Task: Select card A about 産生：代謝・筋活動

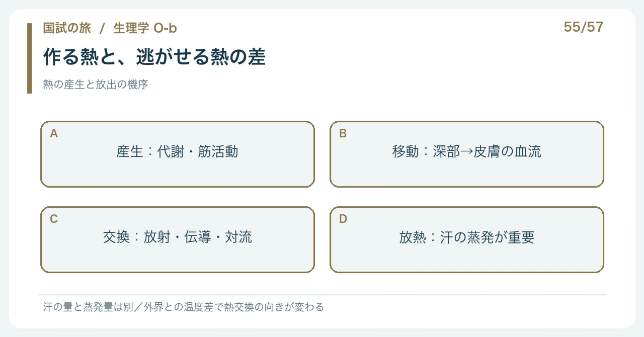Action: click(x=178, y=154)
